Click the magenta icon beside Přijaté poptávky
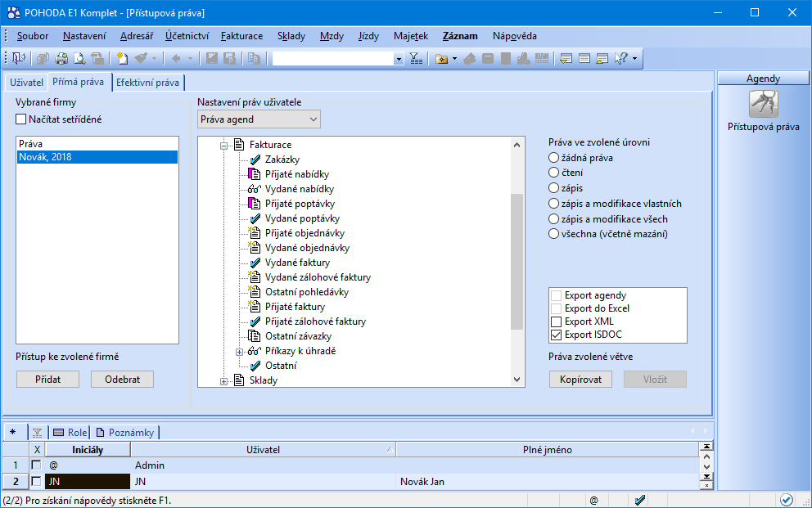The height and width of the screenshot is (508, 812). (x=254, y=204)
